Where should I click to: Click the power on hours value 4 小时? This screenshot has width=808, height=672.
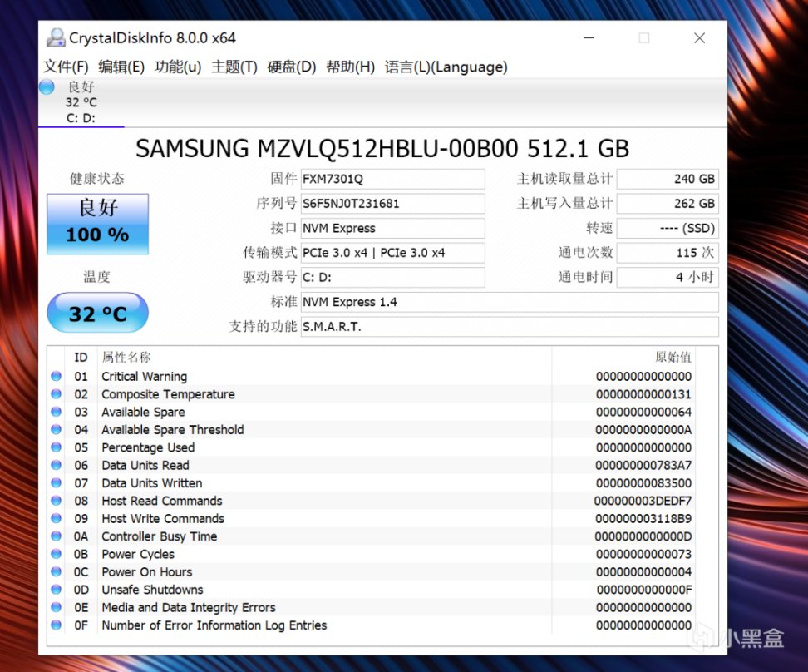tap(668, 278)
